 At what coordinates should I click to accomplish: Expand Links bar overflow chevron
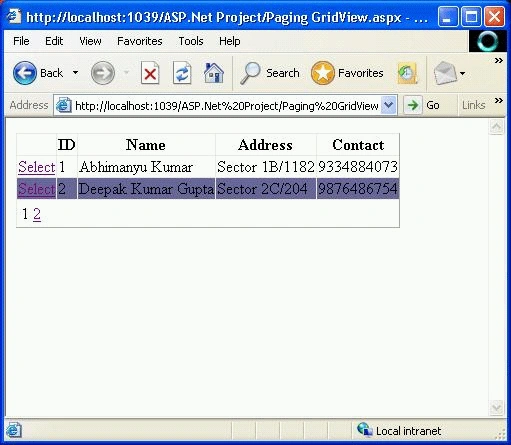click(499, 100)
